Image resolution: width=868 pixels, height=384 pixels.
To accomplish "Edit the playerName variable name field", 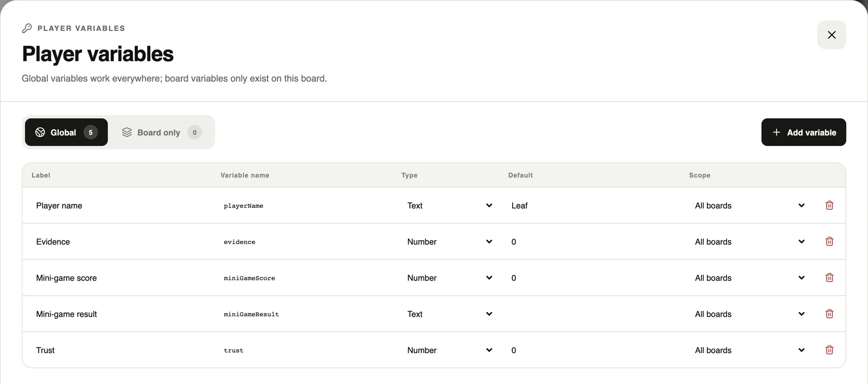I will click(306, 206).
